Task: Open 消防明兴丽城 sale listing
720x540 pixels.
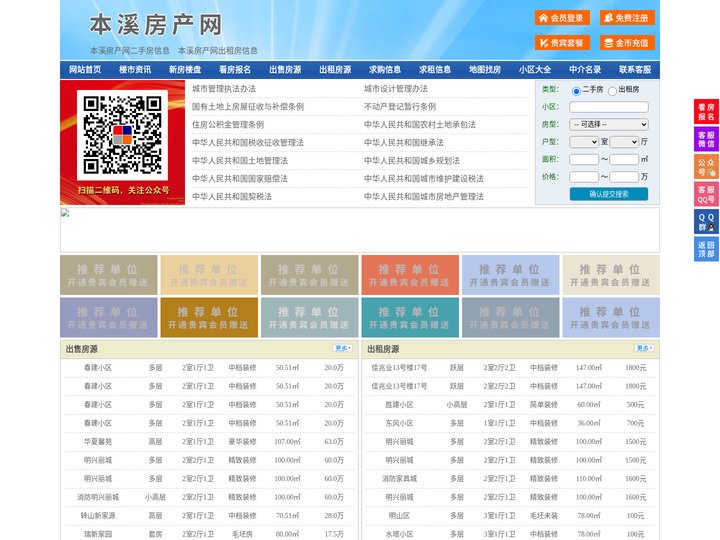Action: click(98, 497)
